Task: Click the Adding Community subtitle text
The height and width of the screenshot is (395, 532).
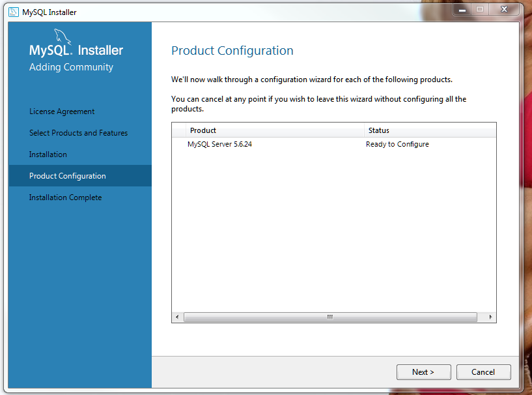Action: tap(71, 67)
